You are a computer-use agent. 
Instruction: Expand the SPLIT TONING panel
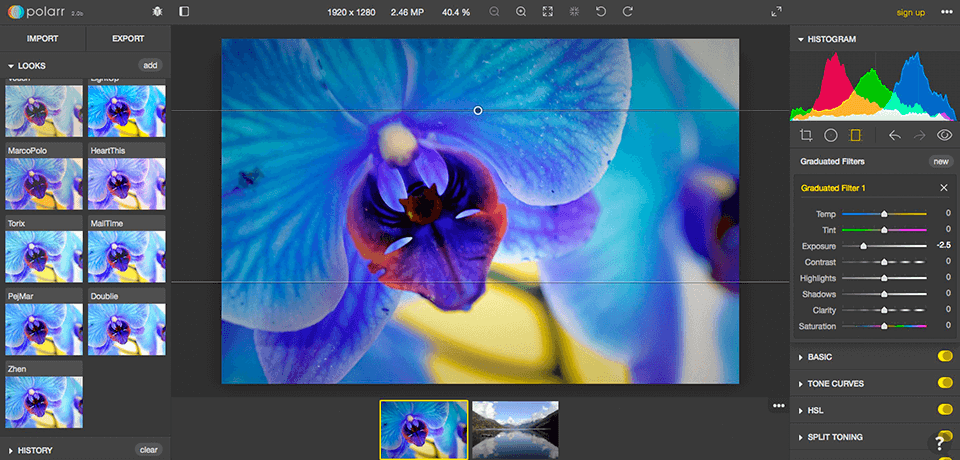click(834, 437)
